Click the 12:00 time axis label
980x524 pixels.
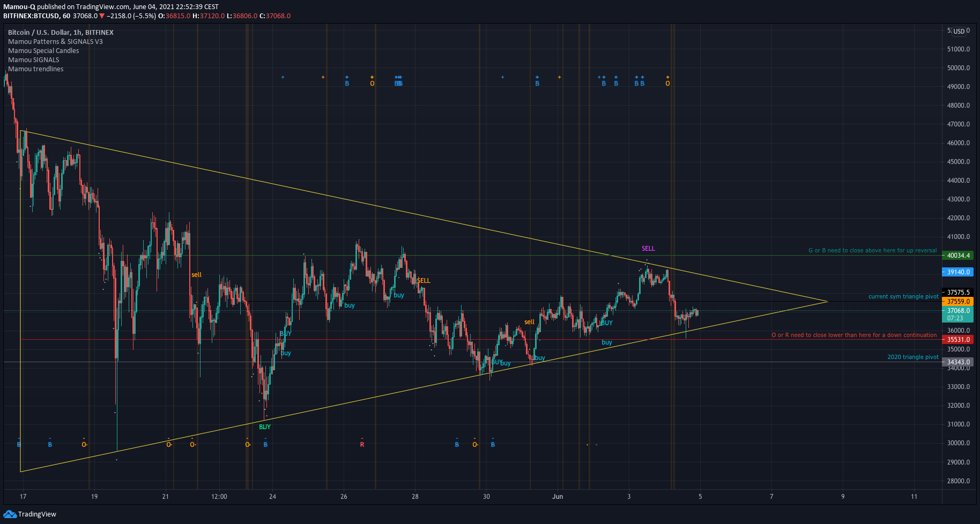coord(219,497)
